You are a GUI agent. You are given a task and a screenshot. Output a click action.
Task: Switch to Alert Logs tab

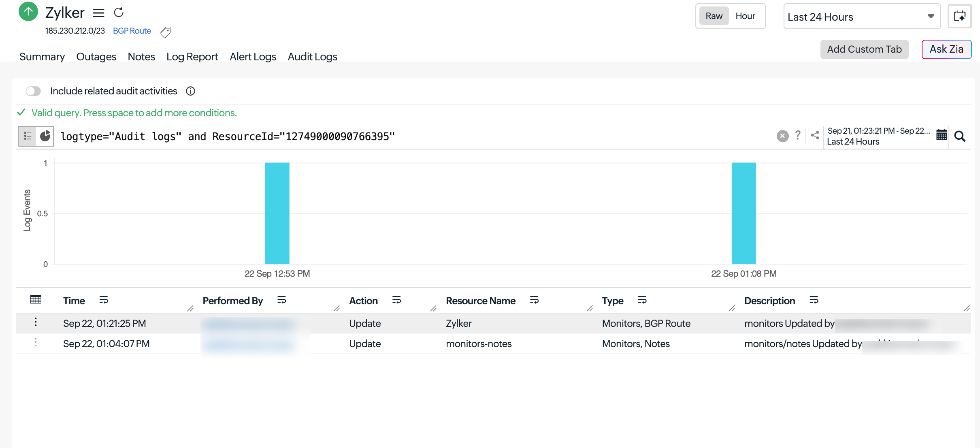coord(253,57)
